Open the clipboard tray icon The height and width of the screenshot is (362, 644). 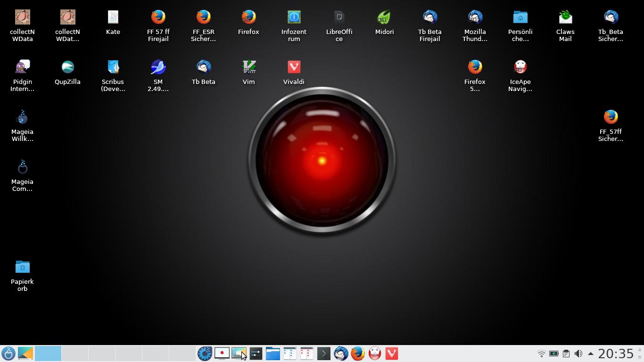tap(566, 354)
